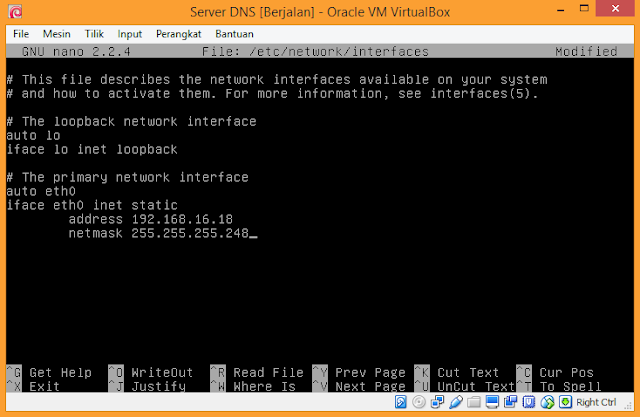Click the '# and how to activate them' comment line
Viewport: 640px width, 417px height.
click(x=272, y=93)
